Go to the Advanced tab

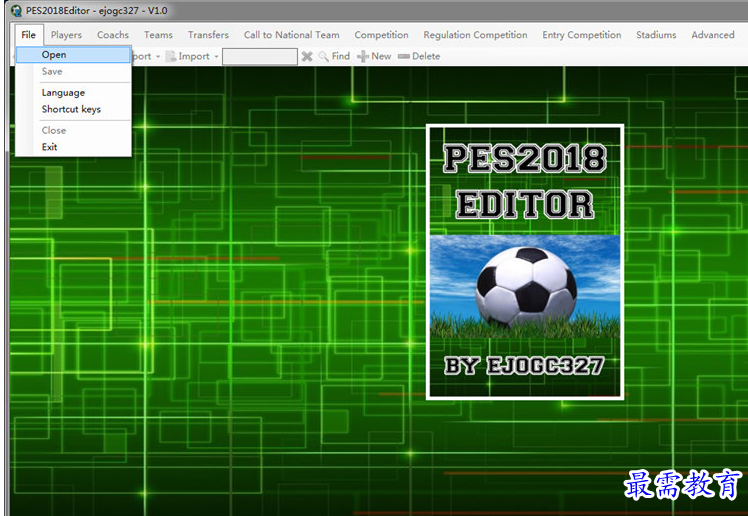click(x=713, y=35)
